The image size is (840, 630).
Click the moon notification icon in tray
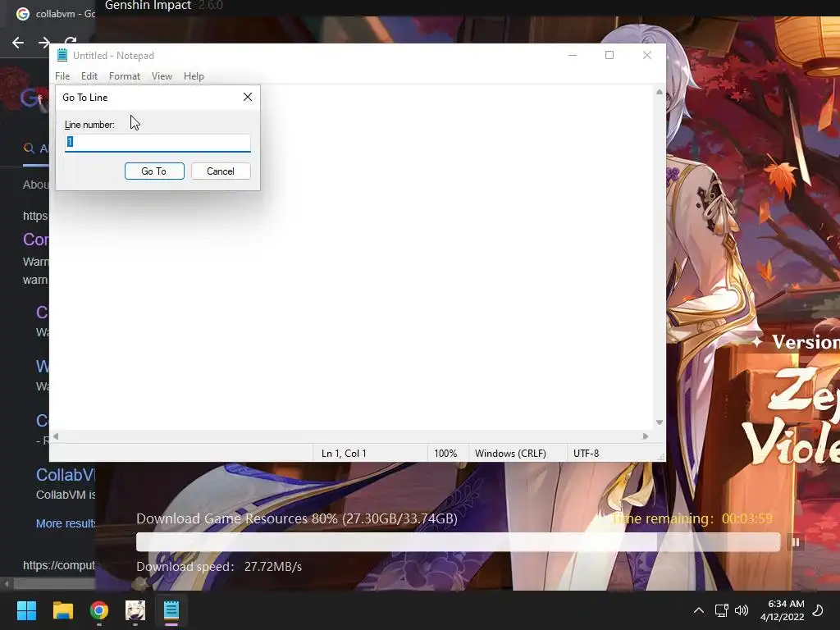[x=819, y=610]
